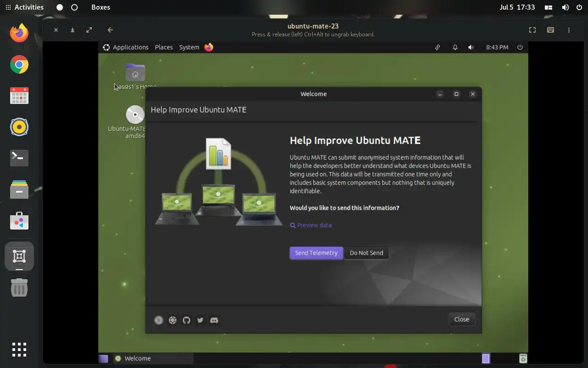Open the GitHub icon in the Welcome footer
The image size is (588, 368).
pyautogui.click(x=187, y=320)
